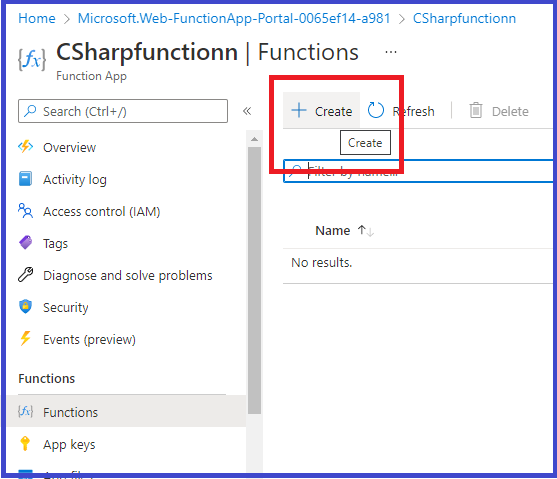Focus the Search (Ctrl+/) field
This screenshot has height=479, width=557.
123,111
